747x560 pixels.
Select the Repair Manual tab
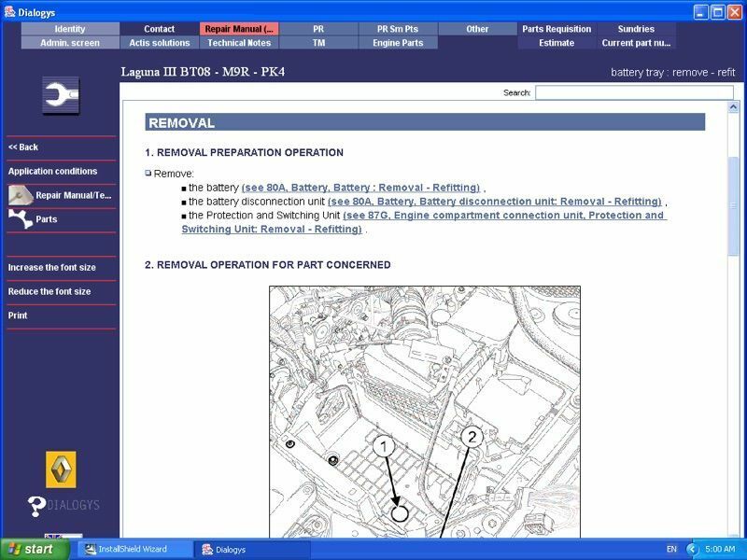tap(239, 29)
